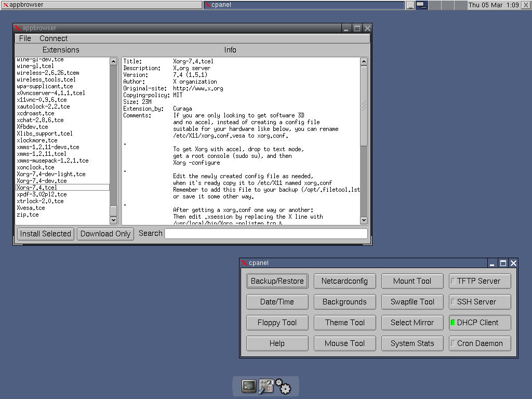Click the Search input field
The image size is (532, 399).
click(266, 233)
